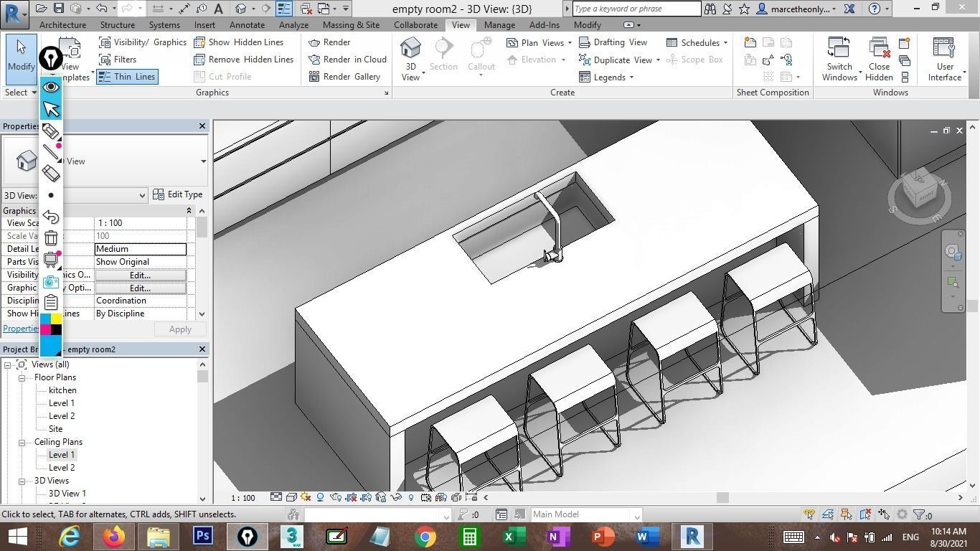Open the Properties help link
Viewport: 980px width, 551px height.
(x=21, y=329)
